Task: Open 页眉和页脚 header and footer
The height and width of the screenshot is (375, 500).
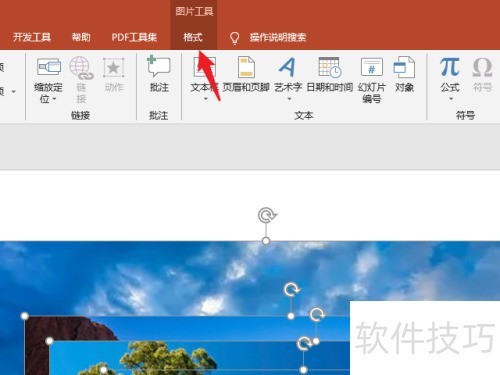Action: pos(246,74)
